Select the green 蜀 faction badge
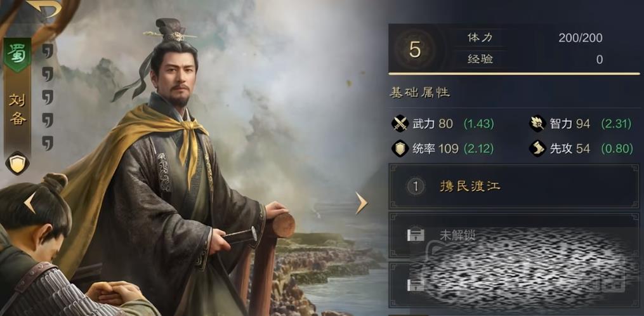The image size is (644, 316). click(x=17, y=55)
